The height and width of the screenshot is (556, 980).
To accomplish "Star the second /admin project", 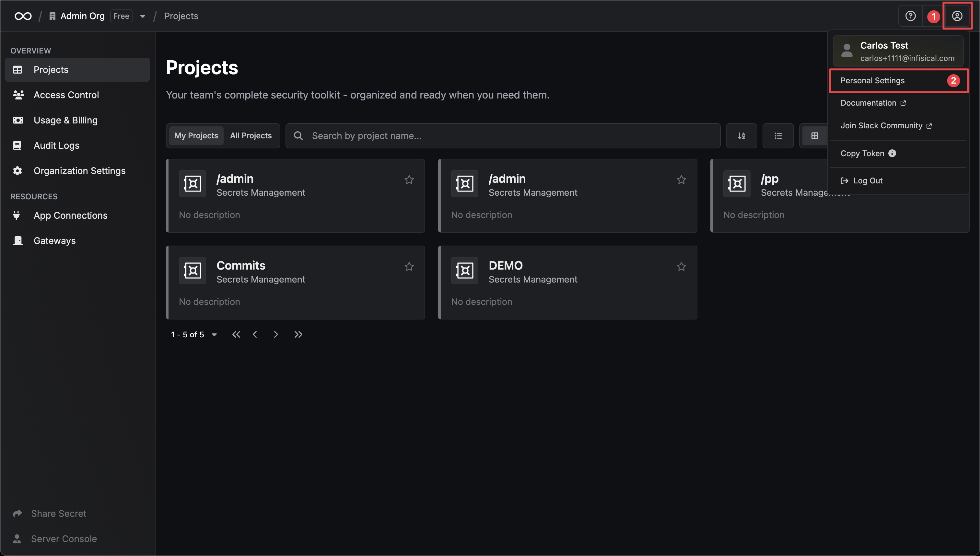I will pyautogui.click(x=681, y=180).
